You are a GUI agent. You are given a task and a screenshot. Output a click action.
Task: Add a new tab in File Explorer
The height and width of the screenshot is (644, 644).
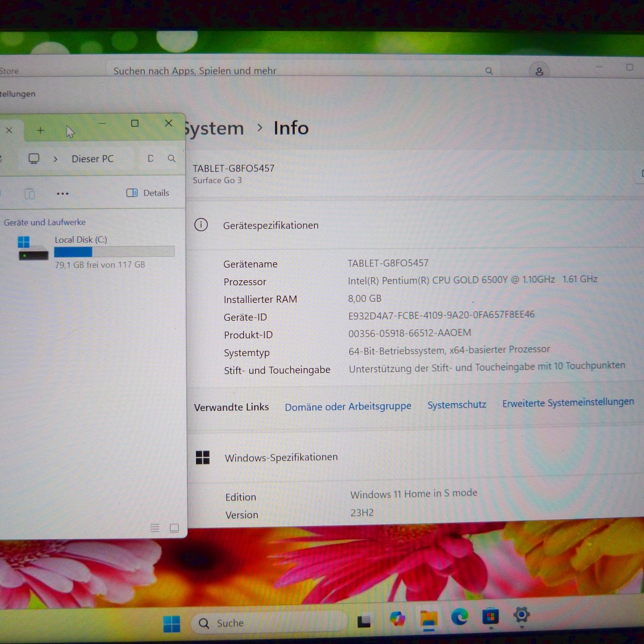[x=41, y=130]
